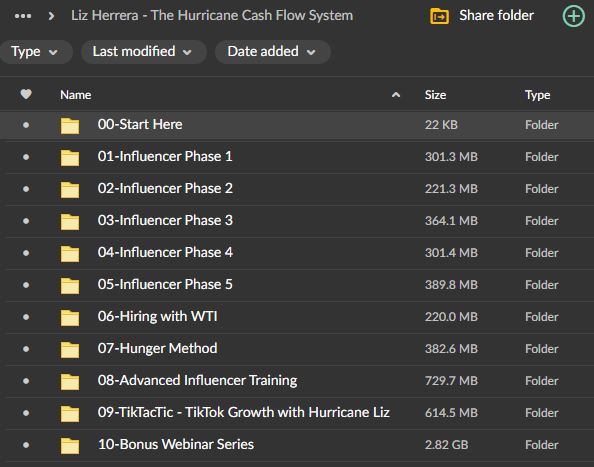This screenshot has width=594, height=467.
Task: Click the Share folder icon
Action: (439, 16)
